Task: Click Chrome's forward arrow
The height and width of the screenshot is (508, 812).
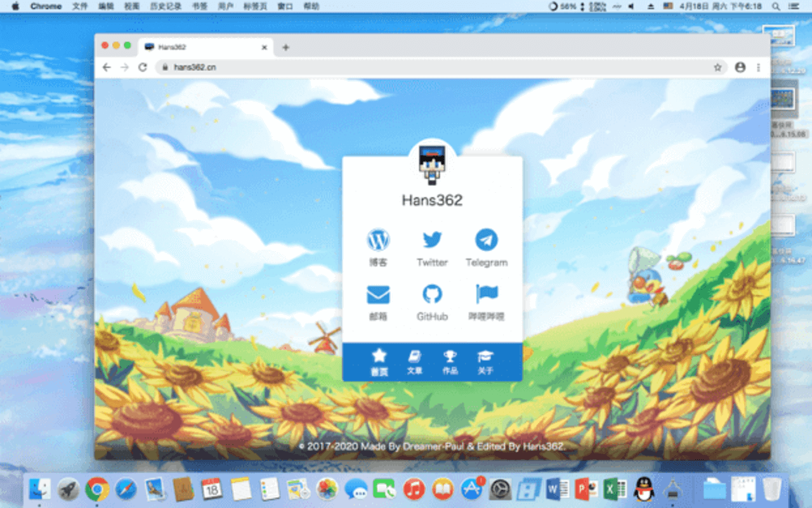Action: (x=124, y=67)
